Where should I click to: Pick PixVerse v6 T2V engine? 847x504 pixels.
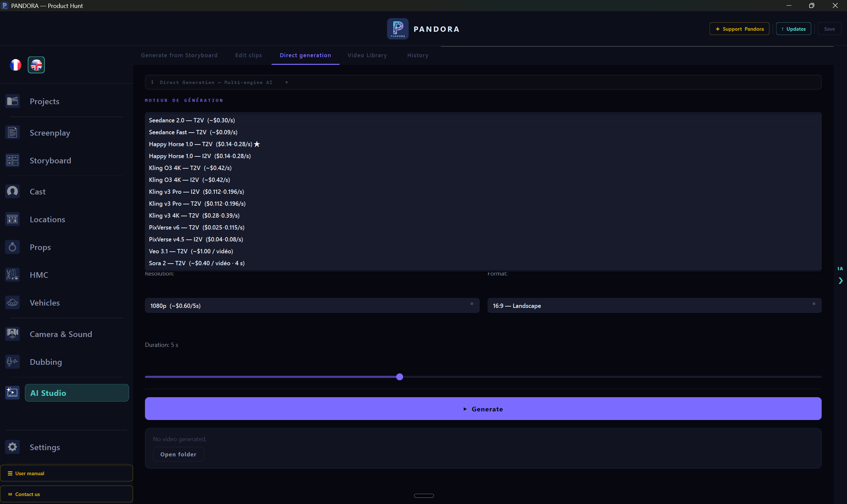coord(483,227)
